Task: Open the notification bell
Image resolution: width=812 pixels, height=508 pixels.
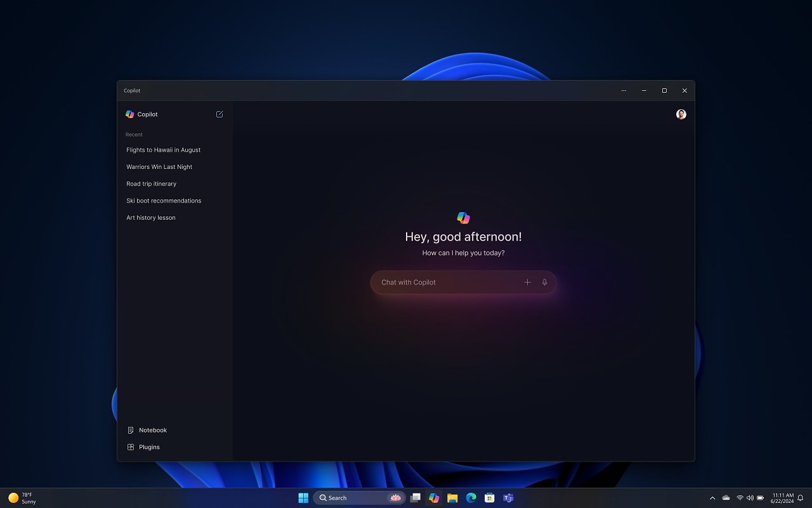Action: 801,498
